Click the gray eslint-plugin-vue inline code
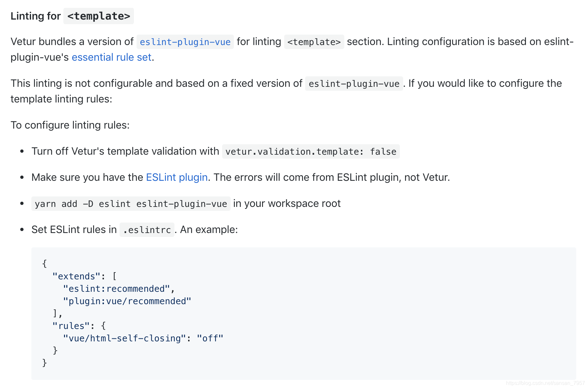 [x=354, y=84]
